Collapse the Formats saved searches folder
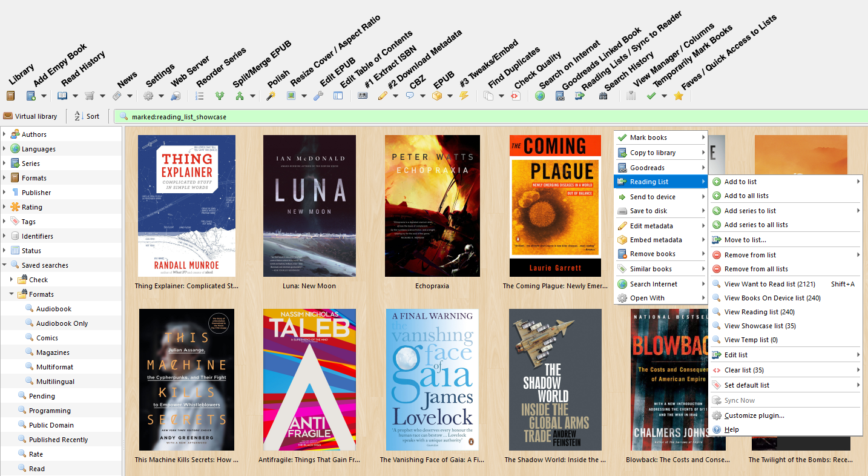Viewport: 868px width, 476px height. (x=12, y=294)
